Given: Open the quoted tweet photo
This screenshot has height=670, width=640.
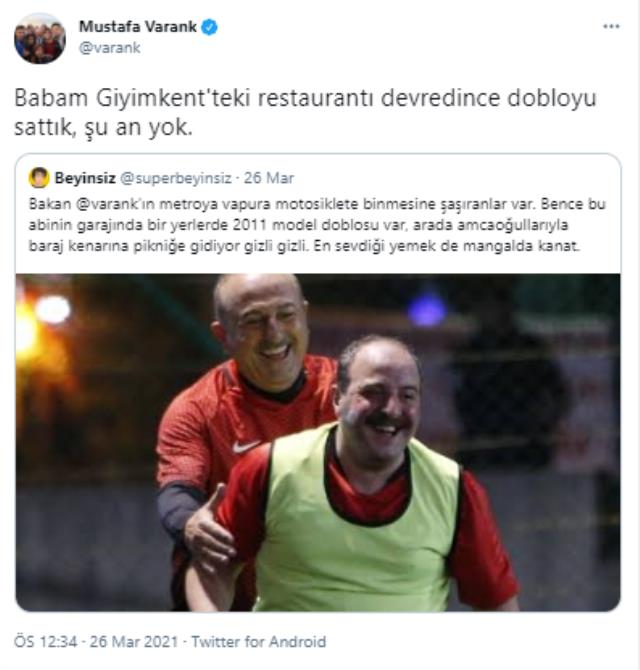Looking at the screenshot, I should click(318, 442).
